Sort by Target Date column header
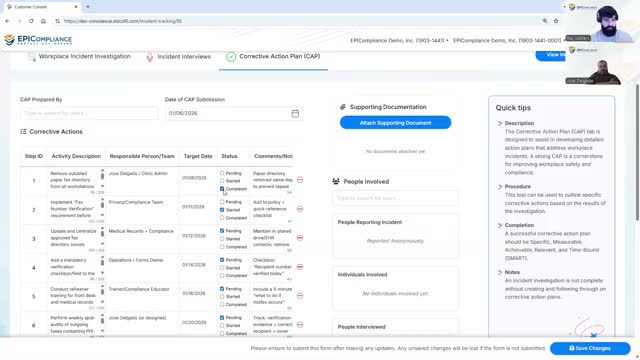640x360 pixels. [x=198, y=156]
